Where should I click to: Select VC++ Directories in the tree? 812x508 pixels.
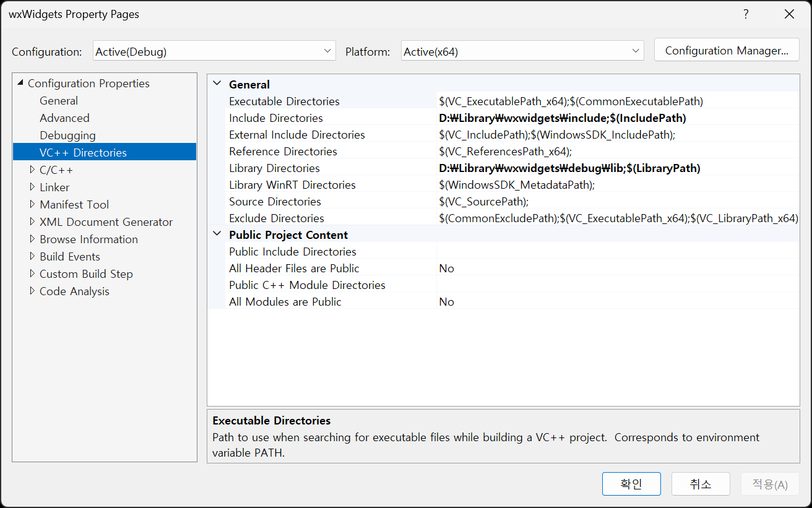(83, 152)
